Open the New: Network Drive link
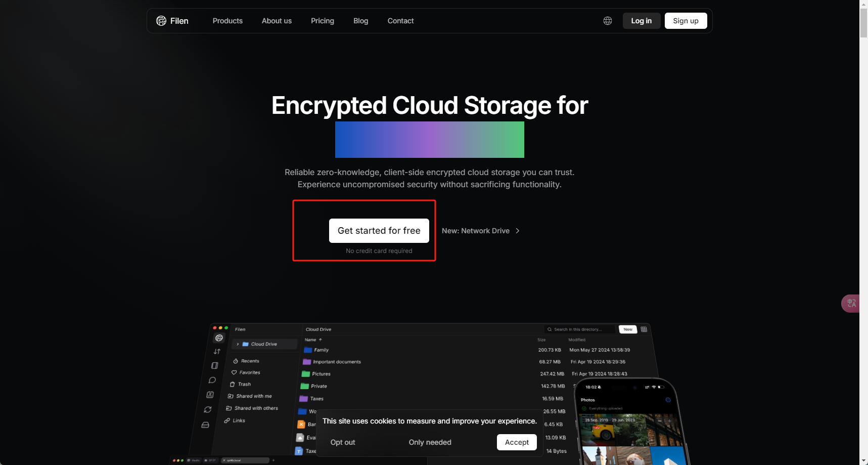 [476, 231]
